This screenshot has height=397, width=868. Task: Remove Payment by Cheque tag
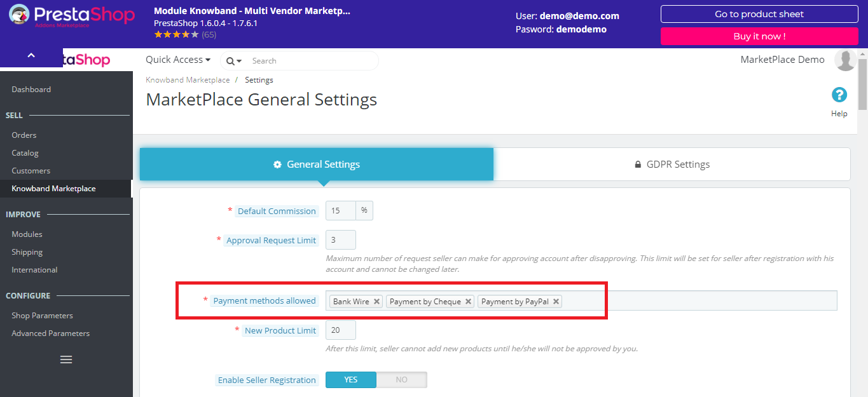pos(468,302)
